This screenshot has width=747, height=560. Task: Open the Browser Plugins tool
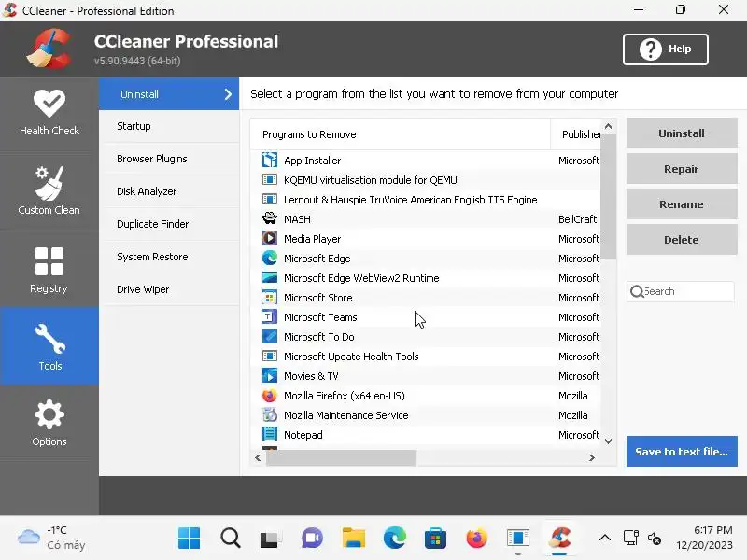tap(169, 159)
